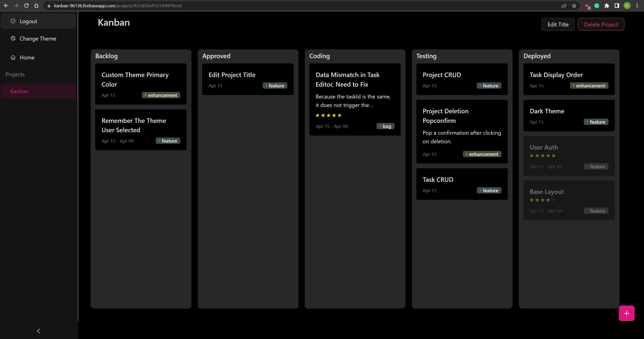The image size is (644, 339).
Task: Click the pink plus add-task button
Action: point(626,313)
